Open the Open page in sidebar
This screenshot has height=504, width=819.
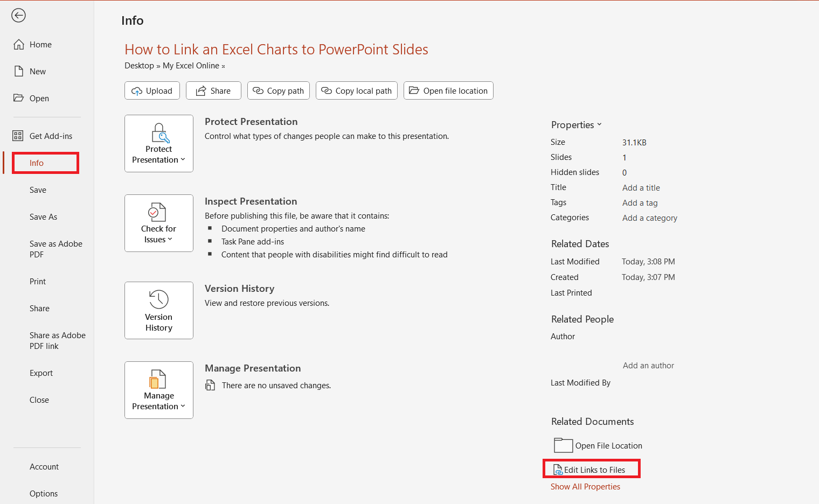coord(39,99)
